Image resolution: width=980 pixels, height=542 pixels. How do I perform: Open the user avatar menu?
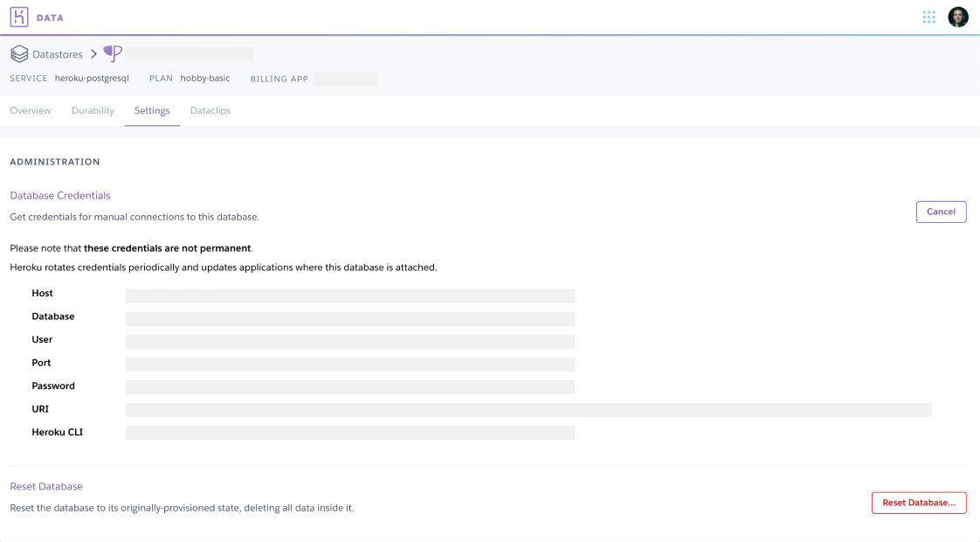tap(958, 17)
